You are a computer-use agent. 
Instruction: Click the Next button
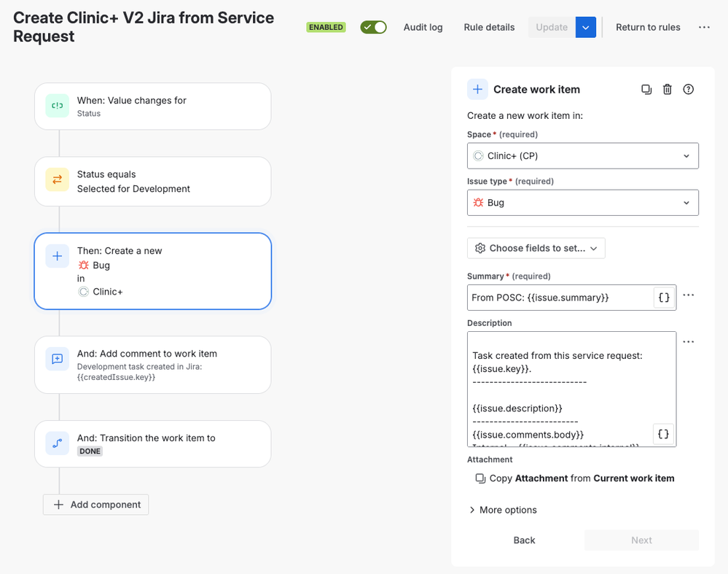point(641,540)
